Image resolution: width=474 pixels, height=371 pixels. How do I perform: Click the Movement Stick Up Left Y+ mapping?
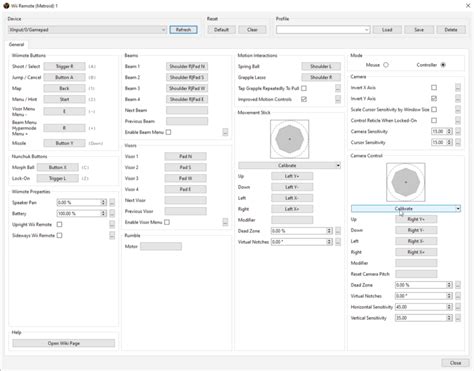pos(292,176)
